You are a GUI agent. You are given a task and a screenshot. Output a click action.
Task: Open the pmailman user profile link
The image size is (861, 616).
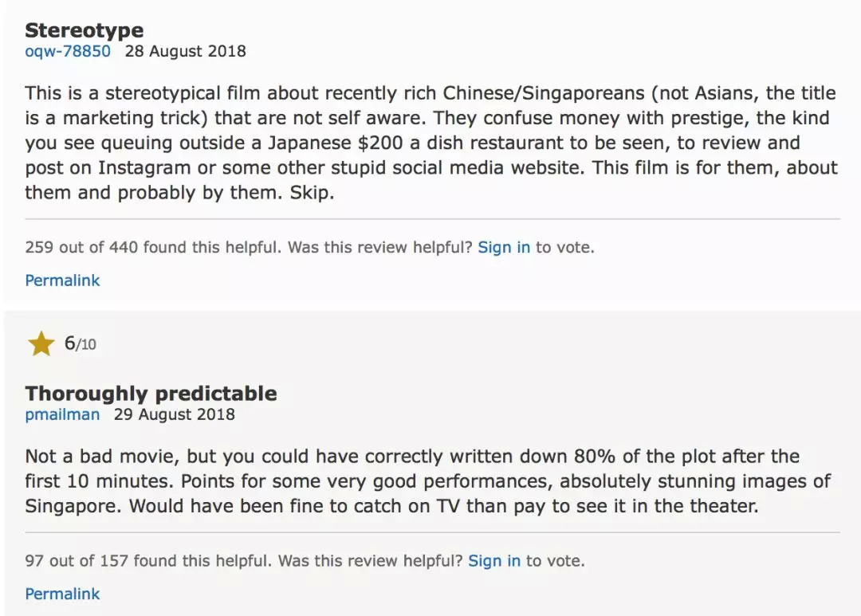pyautogui.click(x=62, y=414)
